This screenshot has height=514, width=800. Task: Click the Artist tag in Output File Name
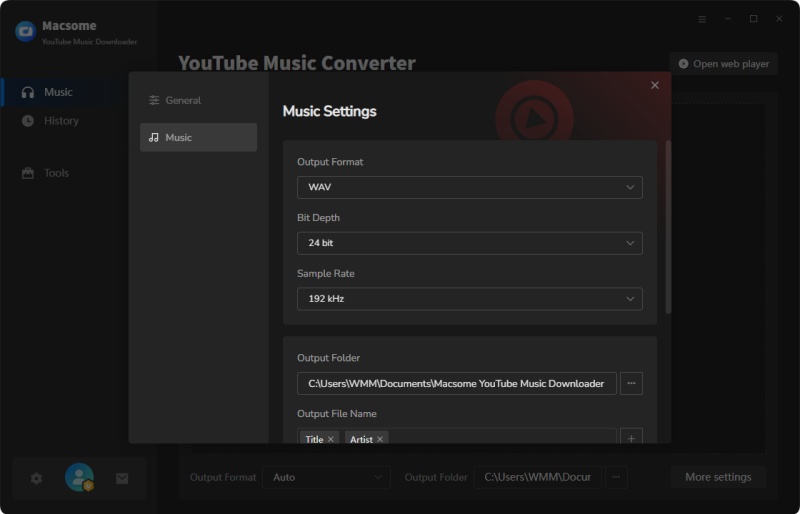(x=367, y=438)
